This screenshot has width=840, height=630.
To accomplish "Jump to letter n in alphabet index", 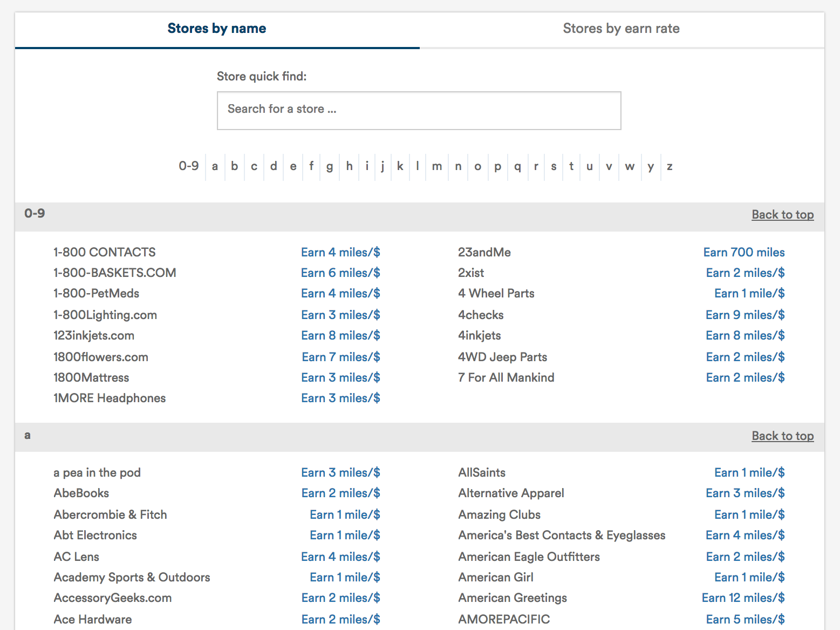I will 458,166.
